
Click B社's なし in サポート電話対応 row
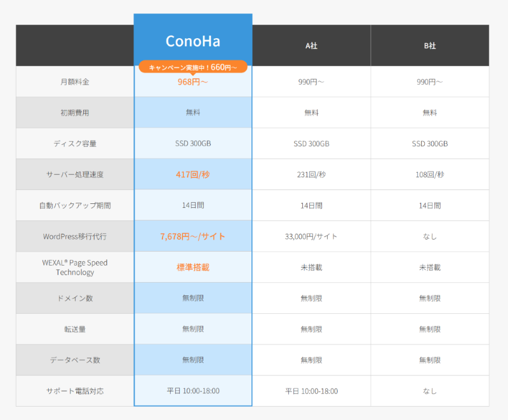pyautogui.click(x=430, y=391)
